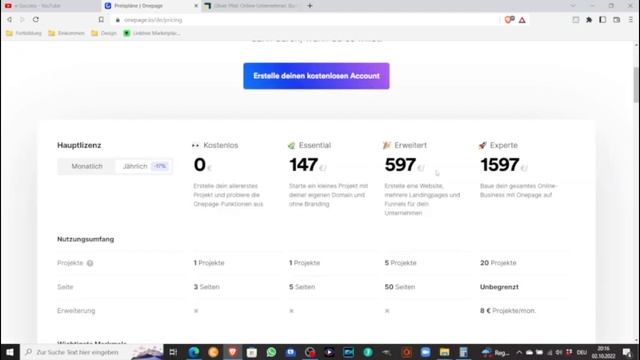Open WhatsApp from the taskbar

coord(271,352)
